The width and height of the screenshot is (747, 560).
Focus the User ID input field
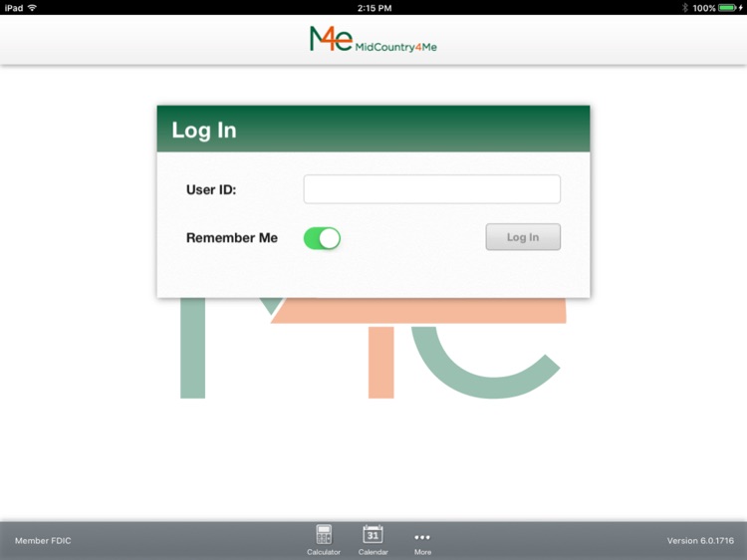pos(431,189)
